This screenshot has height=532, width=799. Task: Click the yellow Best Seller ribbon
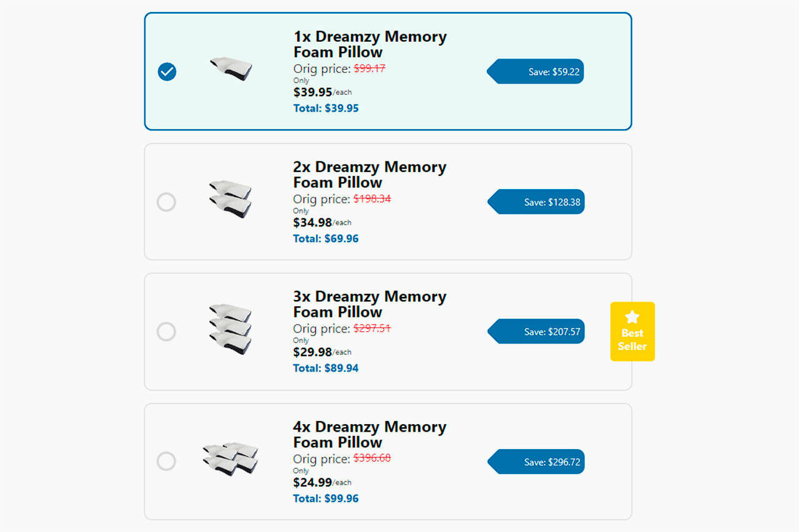632,332
